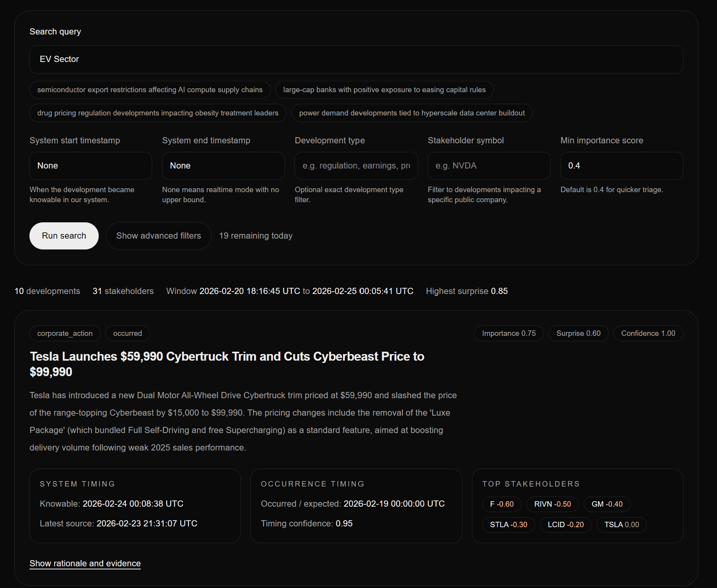Open the System end timestamp field
This screenshot has width=717, height=588.
223,165
